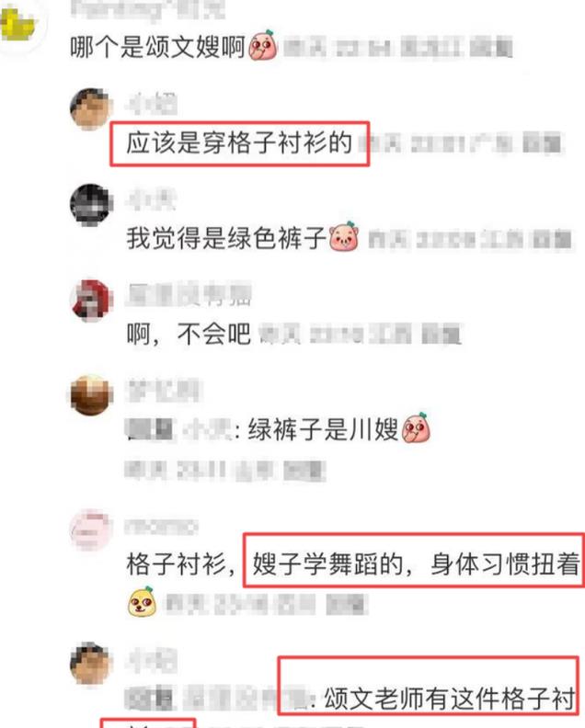This screenshot has height=728, width=585.
Task: Select the comment 应该是穿格子衬衫的
Action: click(x=239, y=142)
